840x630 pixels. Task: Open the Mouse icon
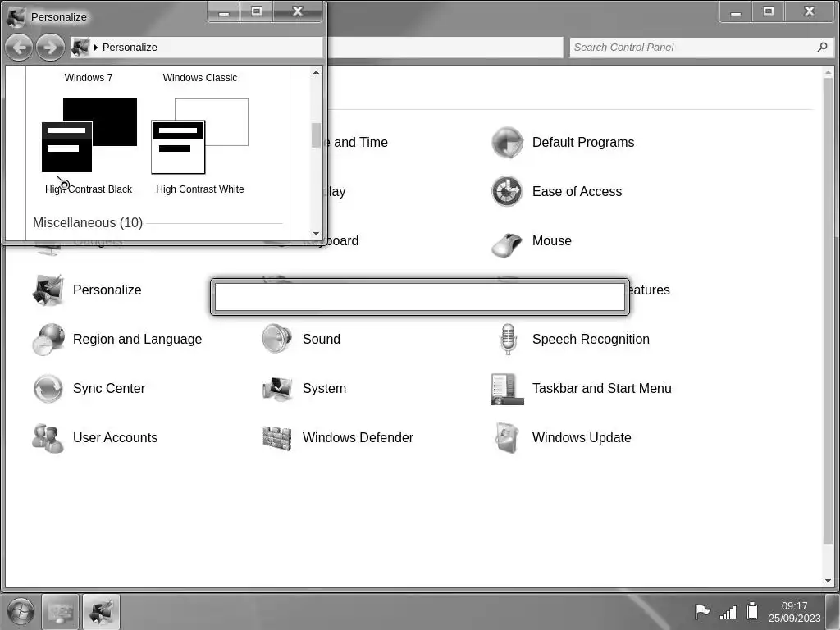click(x=507, y=244)
